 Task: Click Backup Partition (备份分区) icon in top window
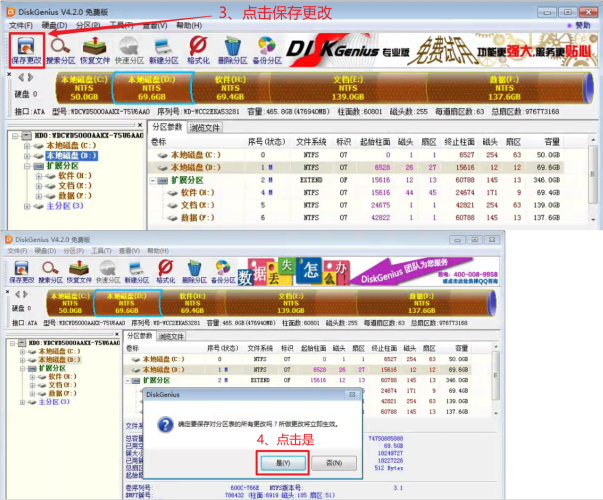267,50
